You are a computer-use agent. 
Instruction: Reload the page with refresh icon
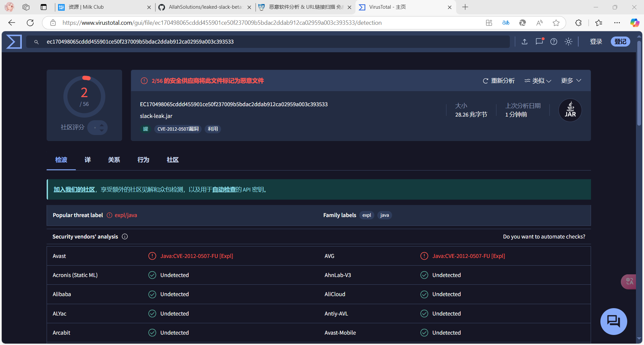[x=30, y=22]
